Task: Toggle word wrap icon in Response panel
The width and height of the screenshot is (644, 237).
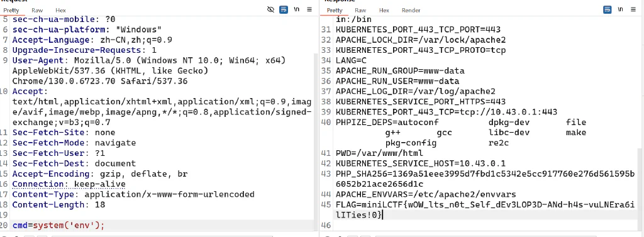Action: click(608, 10)
